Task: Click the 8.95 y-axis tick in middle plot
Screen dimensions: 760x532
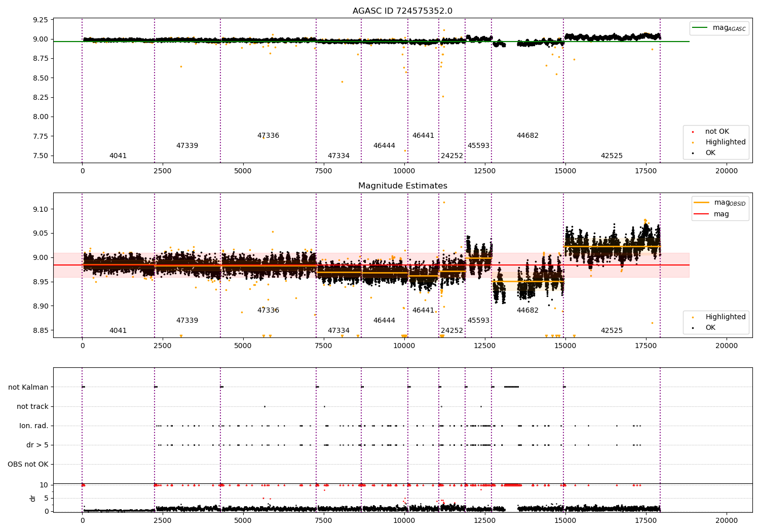Action: tap(40, 282)
